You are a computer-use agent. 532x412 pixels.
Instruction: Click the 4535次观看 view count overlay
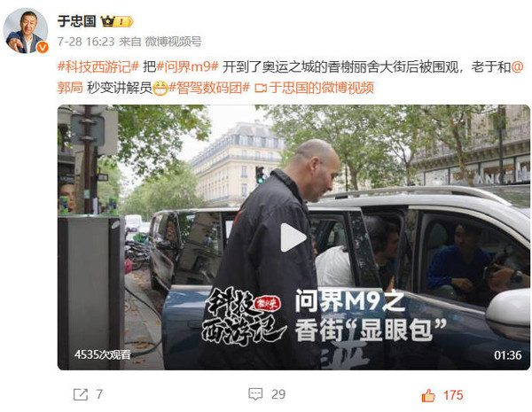pyautogui.click(x=103, y=354)
